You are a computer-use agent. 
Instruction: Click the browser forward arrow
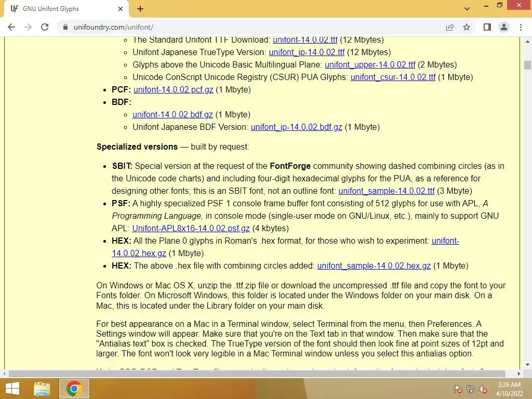(28, 27)
